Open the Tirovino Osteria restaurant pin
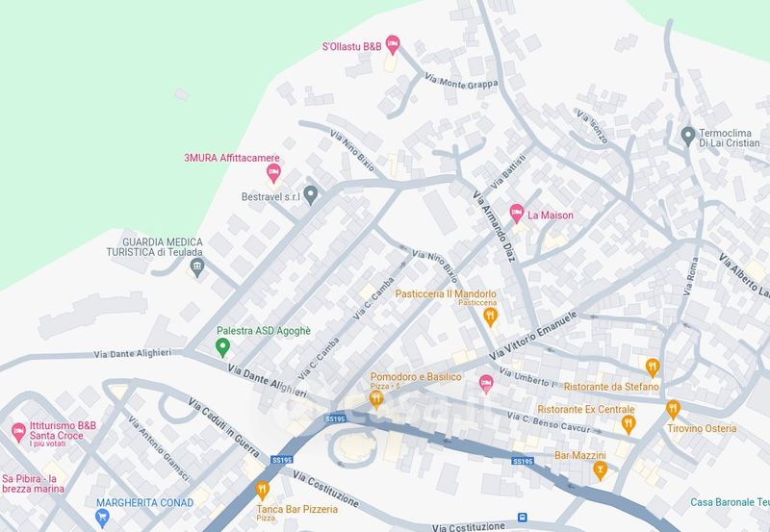Image resolution: width=770 pixels, height=532 pixels. [673, 409]
